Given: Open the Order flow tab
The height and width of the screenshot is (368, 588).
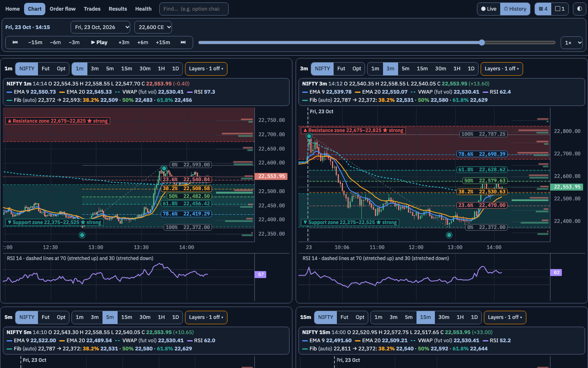Looking at the screenshot, I should click(x=62, y=9).
